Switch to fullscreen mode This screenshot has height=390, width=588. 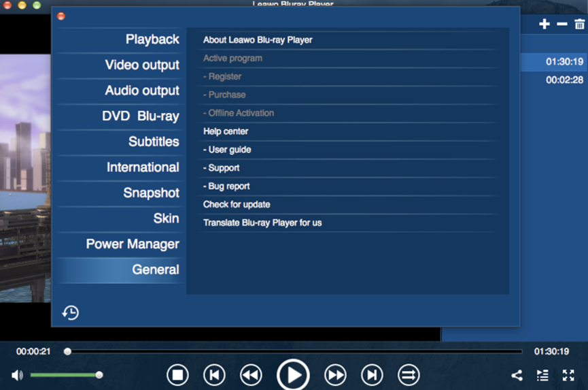point(568,375)
